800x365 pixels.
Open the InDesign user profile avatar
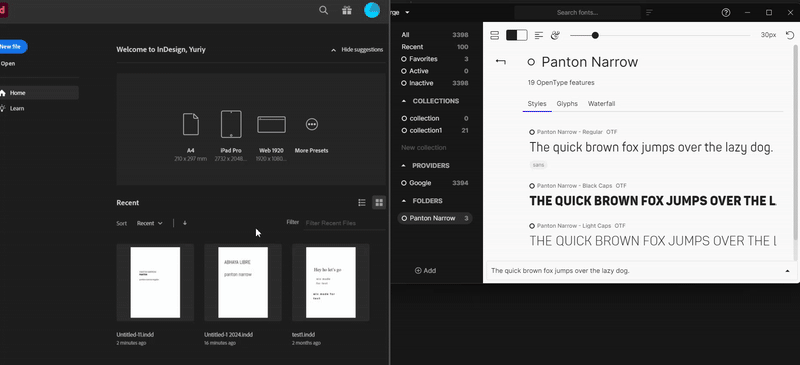[372, 10]
